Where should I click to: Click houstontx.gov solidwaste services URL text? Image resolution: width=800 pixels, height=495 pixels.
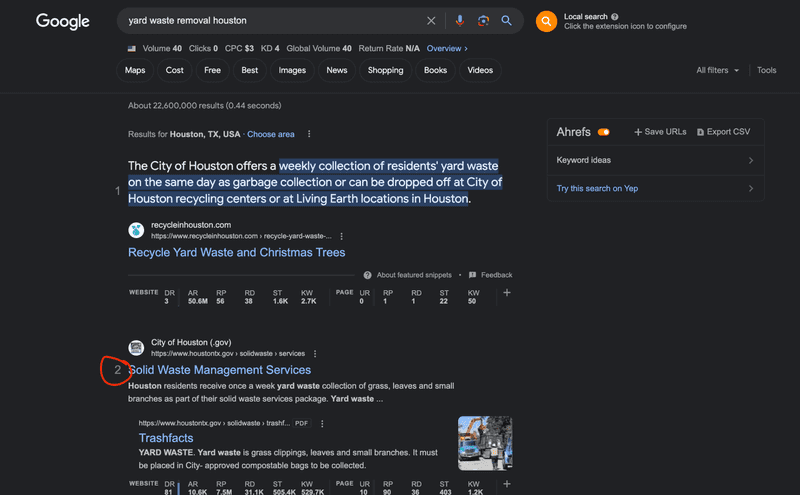(228, 354)
